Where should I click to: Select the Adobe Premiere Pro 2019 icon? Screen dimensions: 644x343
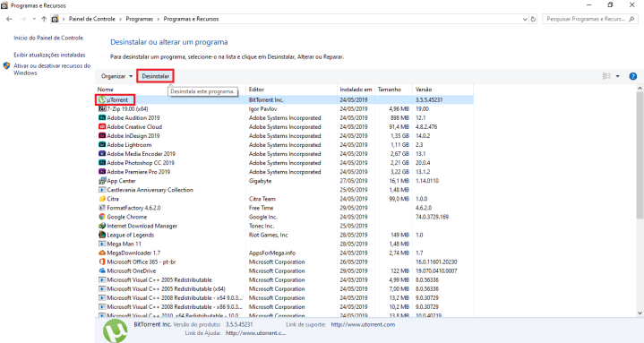(x=102, y=172)
